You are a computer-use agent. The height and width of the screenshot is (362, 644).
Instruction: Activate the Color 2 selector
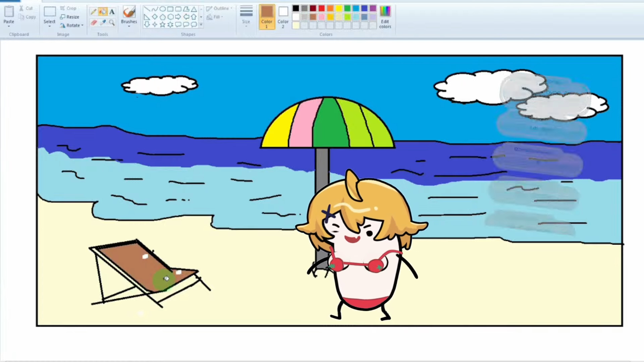[x=283, y=17]
